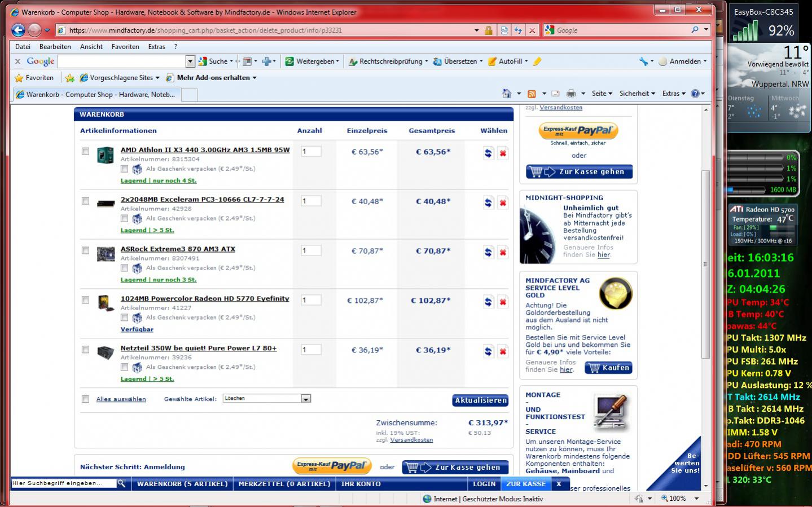Open the 'Gewählte Artikel' Löschen dropdown
812x507 pixels.
[x=267, y=399]
